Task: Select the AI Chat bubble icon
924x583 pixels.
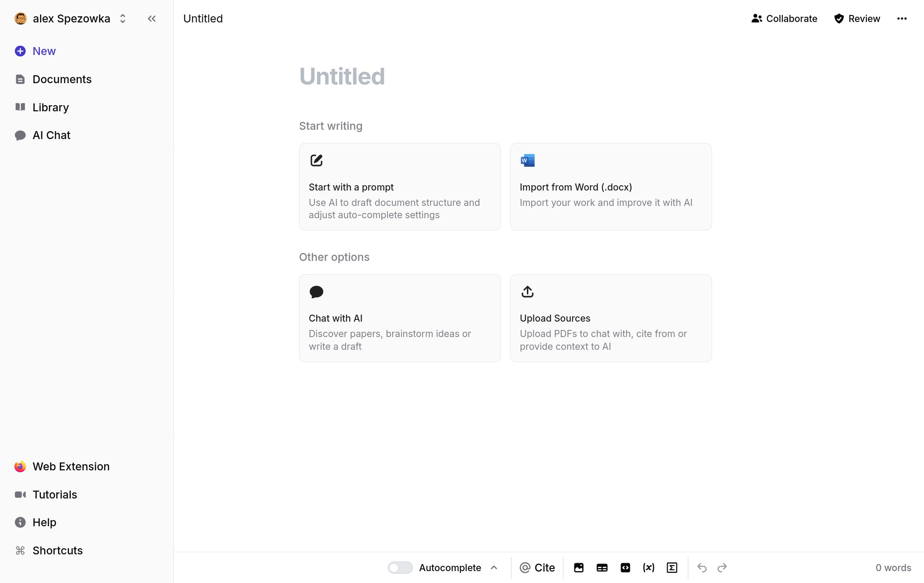Action: (x=20, y=135)
